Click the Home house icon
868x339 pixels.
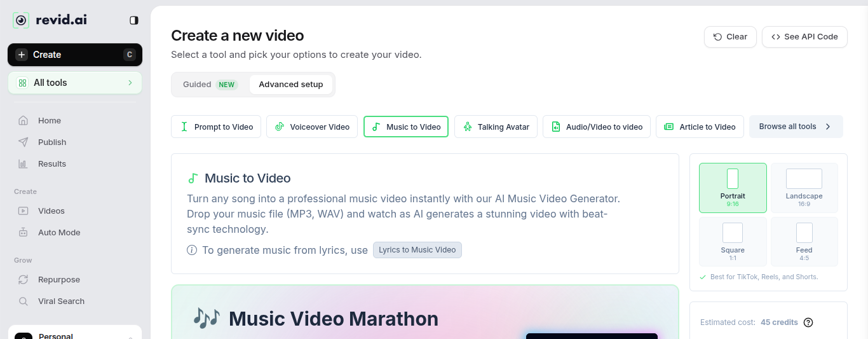[23, 120]
